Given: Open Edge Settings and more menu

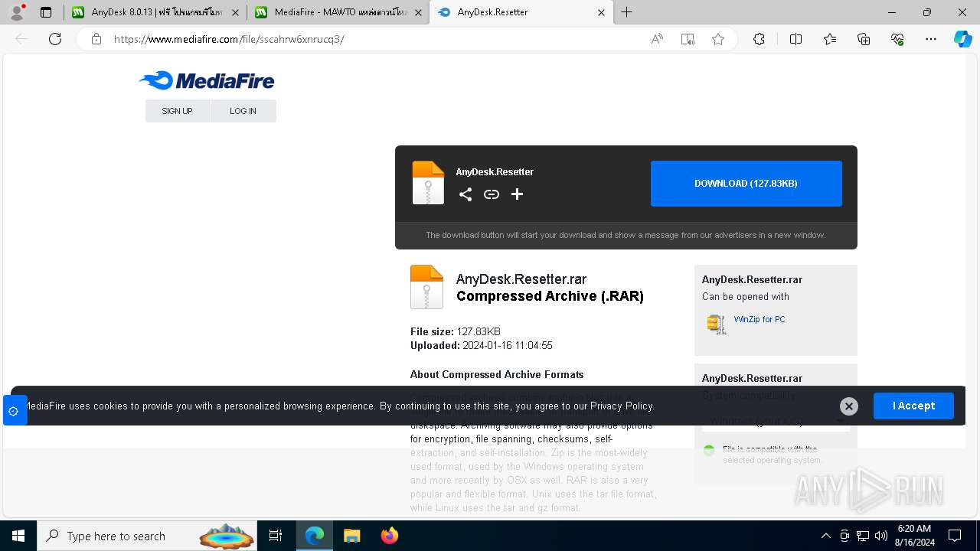Looking at the screenshot, I should (x=931, y=39).
